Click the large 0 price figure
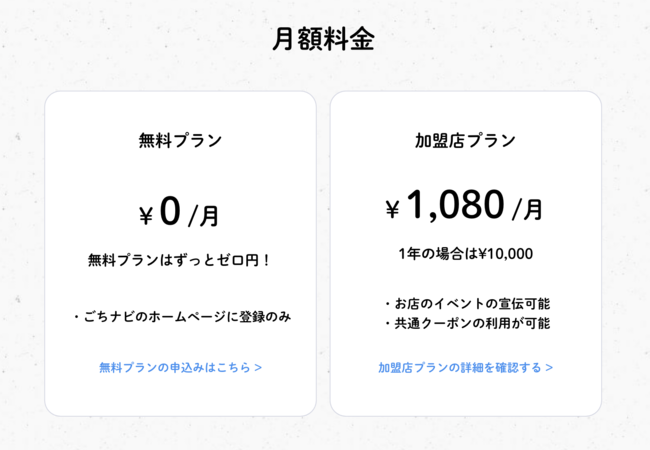Viewport: 650px width, 450px height. coord(170,211)
